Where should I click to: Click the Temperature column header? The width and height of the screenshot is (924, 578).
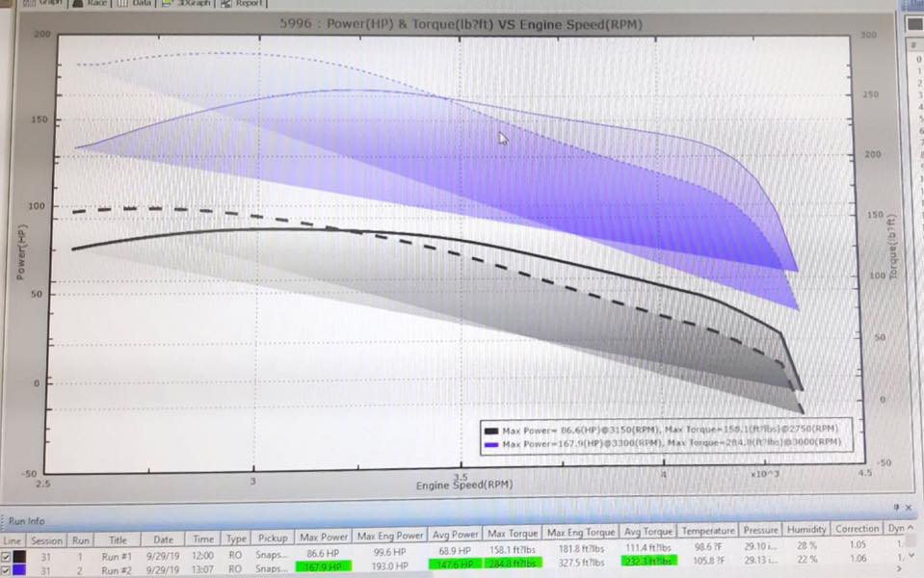pyautogui.click(x=708, y=530)
